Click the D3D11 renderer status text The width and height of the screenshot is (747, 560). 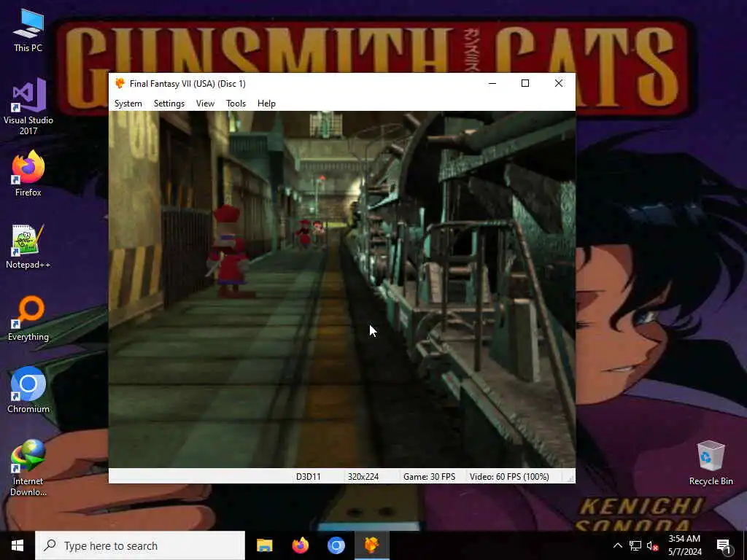click(309, 477)
